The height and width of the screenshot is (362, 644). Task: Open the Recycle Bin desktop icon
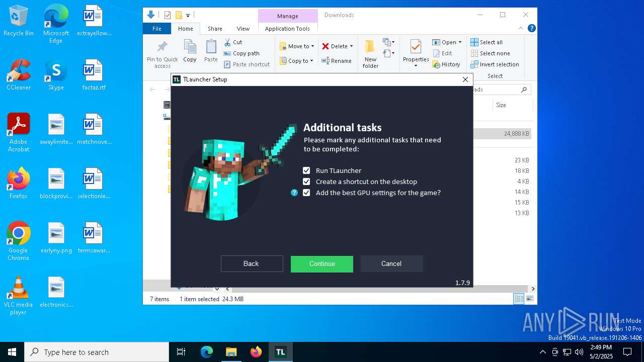point(19,21)
